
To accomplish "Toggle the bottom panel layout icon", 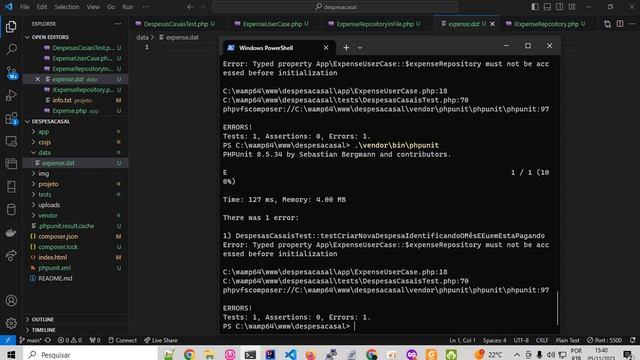I will click(x=547, y=7).
